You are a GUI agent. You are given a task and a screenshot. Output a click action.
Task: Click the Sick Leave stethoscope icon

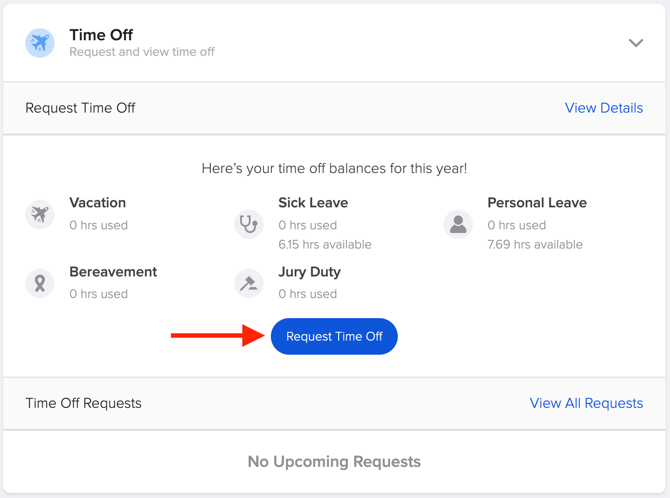click(249, 224)
